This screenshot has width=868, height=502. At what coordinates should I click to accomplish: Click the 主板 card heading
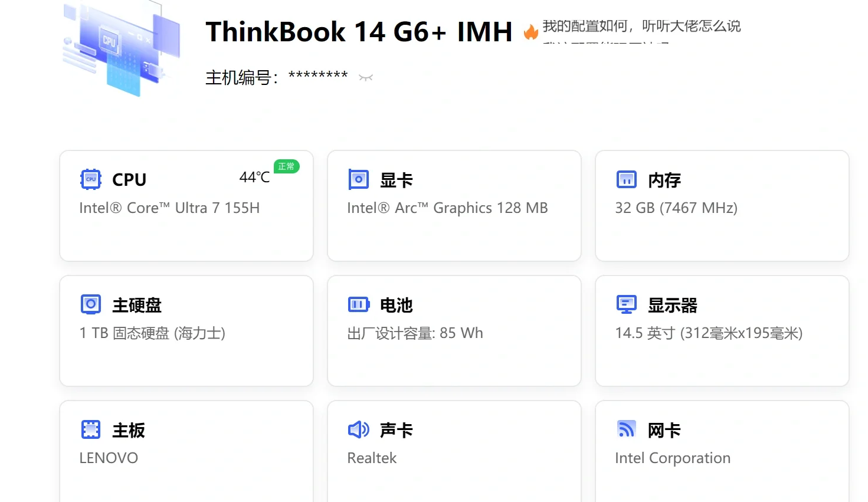pyautogui.click(x=129, y=430)
